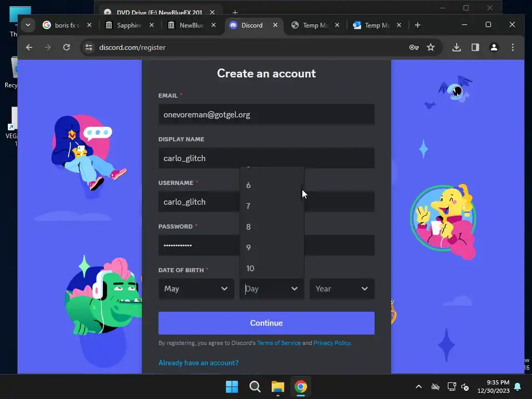Show hidden system tray icons
Image resolution: width=532 pixels, height=399 pixels.
click(x=419, y=387)
